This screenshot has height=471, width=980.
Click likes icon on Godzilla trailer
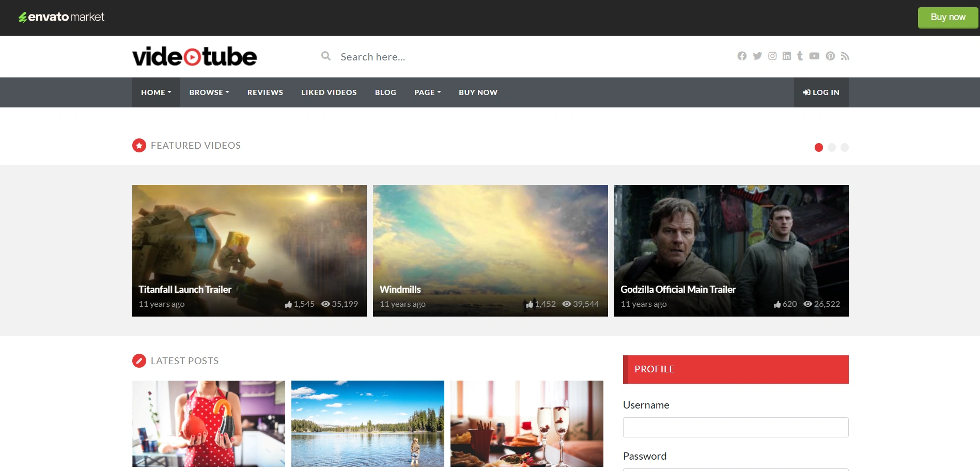tap(777, 304)
